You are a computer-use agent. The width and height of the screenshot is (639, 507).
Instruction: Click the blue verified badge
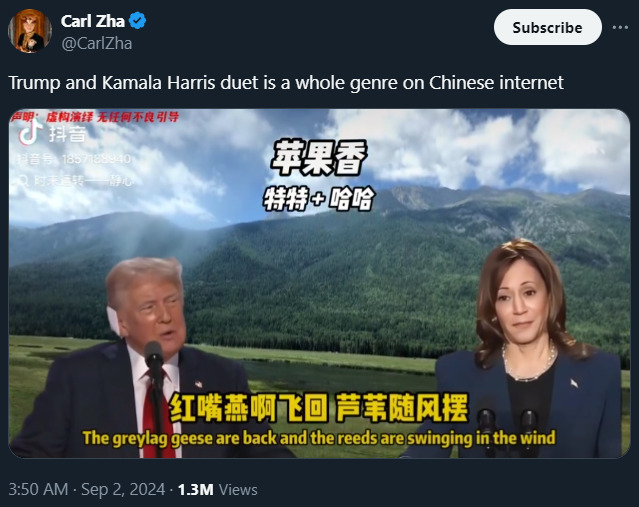coord(137,21)
